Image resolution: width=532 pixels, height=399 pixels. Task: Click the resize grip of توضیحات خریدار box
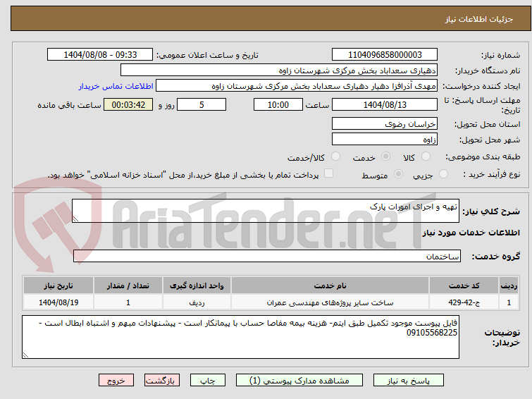tap(25, 355)
